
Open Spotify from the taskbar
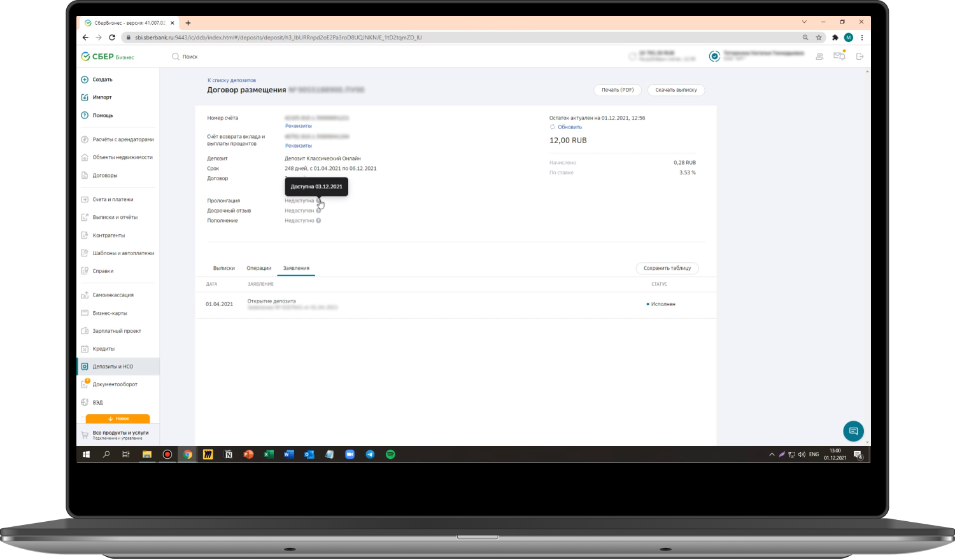(x=390, y=454)
